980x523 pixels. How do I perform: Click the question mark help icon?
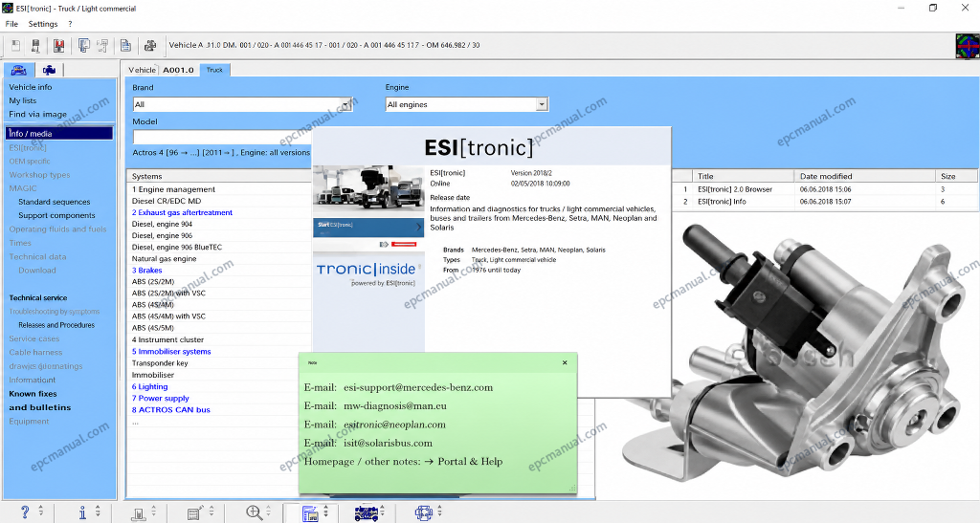(25, 512)
